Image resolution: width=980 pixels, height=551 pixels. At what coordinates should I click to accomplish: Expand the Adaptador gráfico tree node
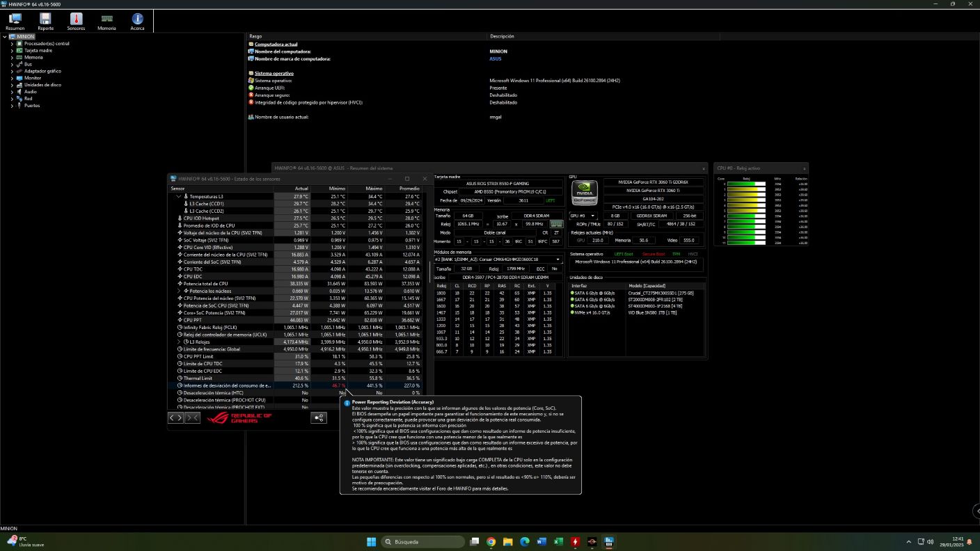(x=12, y=71)
